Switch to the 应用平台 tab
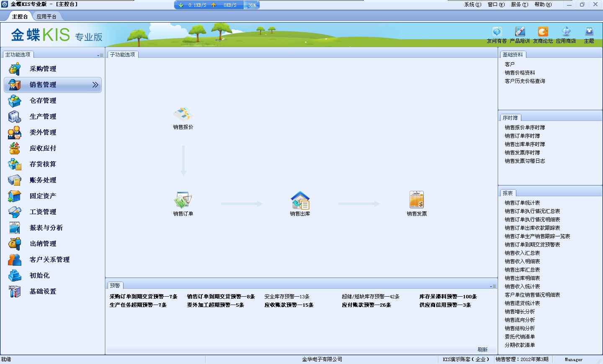This screenshot has height=364, width=603. point(46,17)
